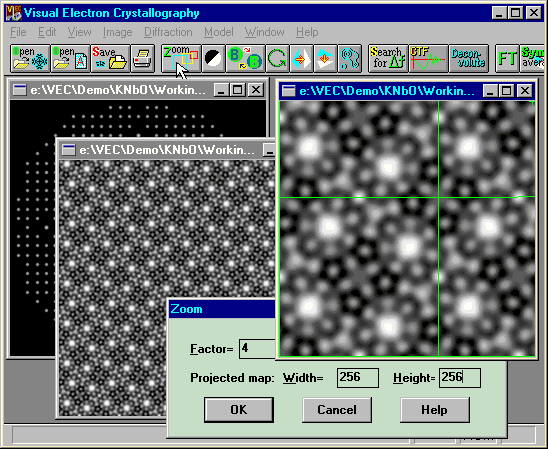Viewport: 548px width, 449px height.
Task: Click the Open image toolbar icon
Action: (30, 58)
